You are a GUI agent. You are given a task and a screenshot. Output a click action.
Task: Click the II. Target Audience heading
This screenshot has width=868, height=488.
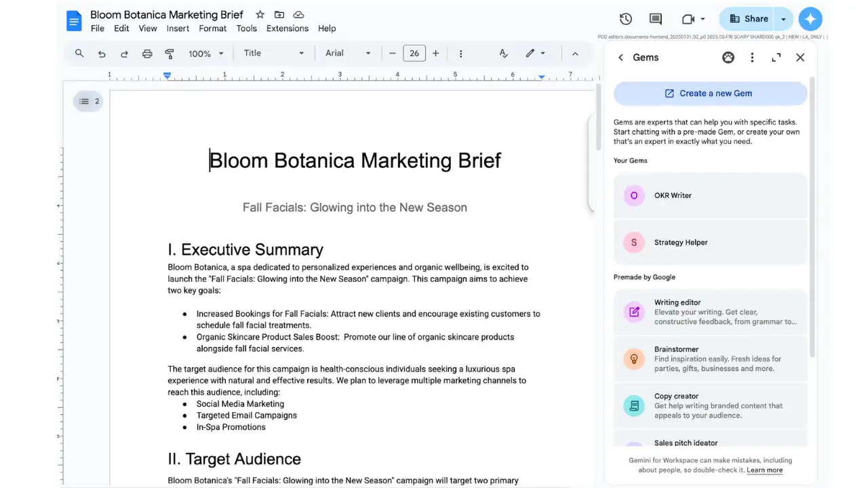pyautogui.click(x=234, y=459)
